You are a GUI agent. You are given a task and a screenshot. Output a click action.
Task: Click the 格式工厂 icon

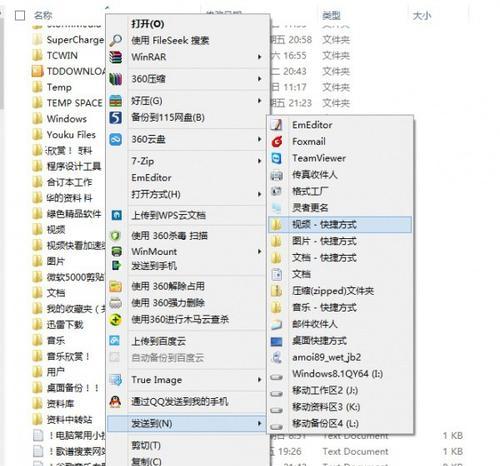pyautogui.click(x=277, y=191)
